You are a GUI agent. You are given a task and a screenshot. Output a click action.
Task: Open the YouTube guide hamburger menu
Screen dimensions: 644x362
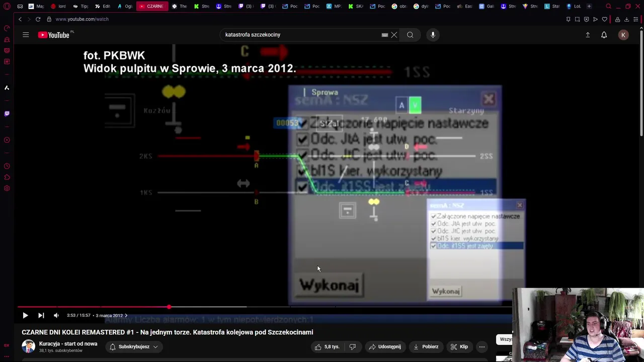(26, 35)
